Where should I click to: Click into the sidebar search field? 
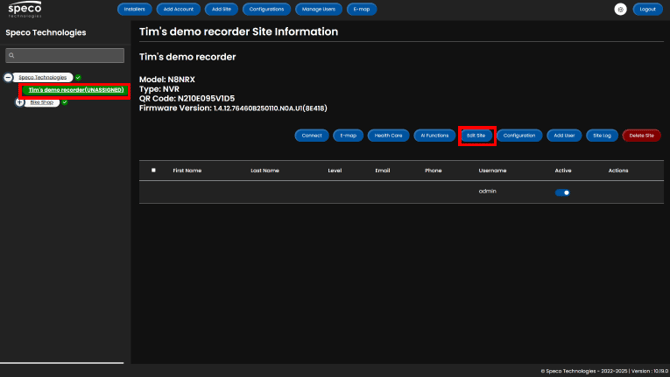click(x=65, y=55)
